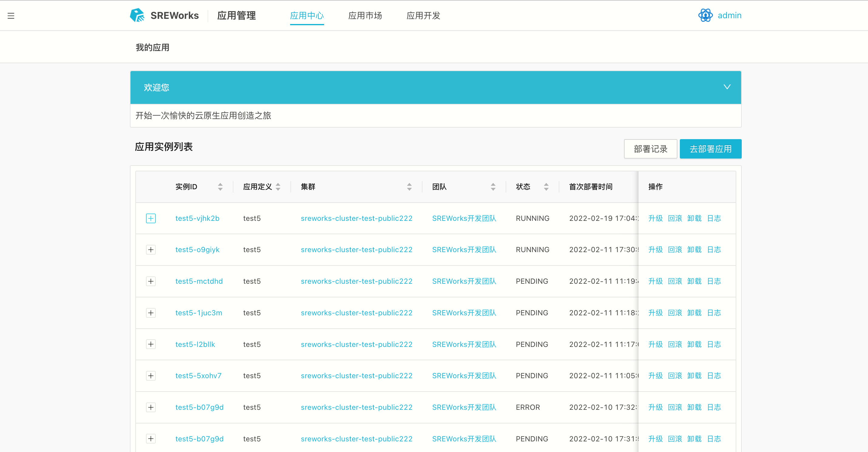The image size is (868, 452).
Task: Click 卸载 for test5-1juc3m row
Action: [x=694, y=313]
